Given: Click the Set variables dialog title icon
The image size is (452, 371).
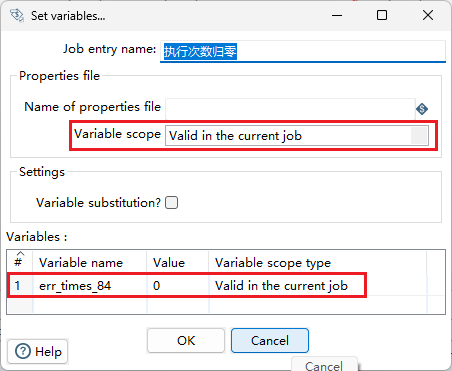Looking at the screenshot, I should (x=17, y=15).
